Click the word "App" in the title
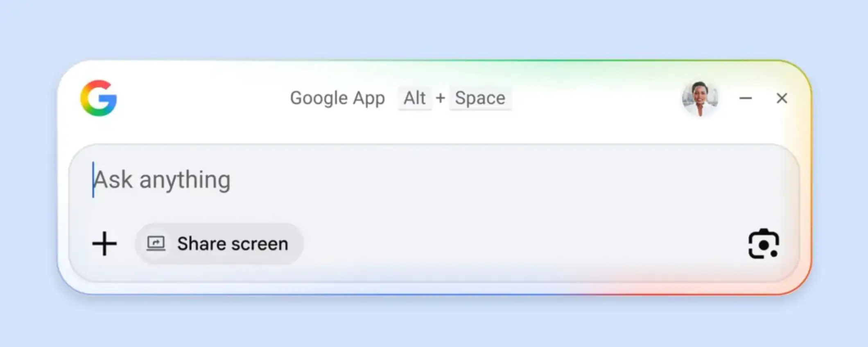Image resolution: width=868 pixels, height=347 pixels. (369, 98)
